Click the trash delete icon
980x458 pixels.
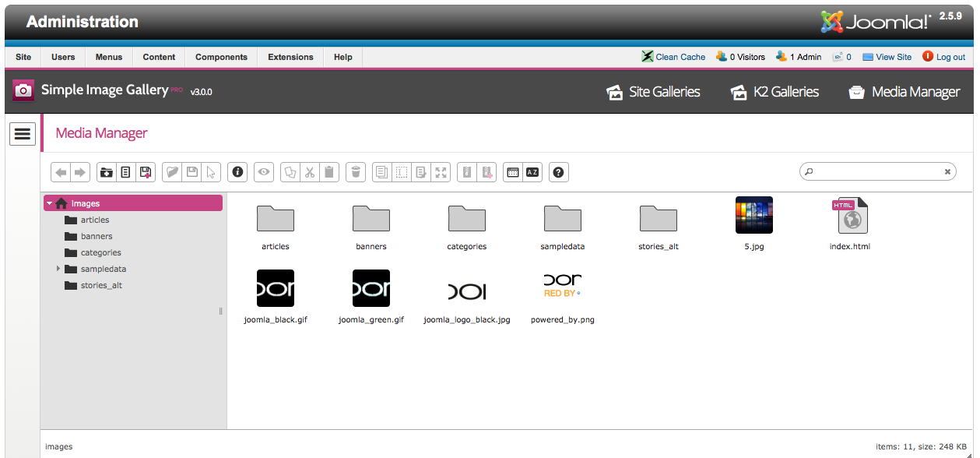[356, 172]
